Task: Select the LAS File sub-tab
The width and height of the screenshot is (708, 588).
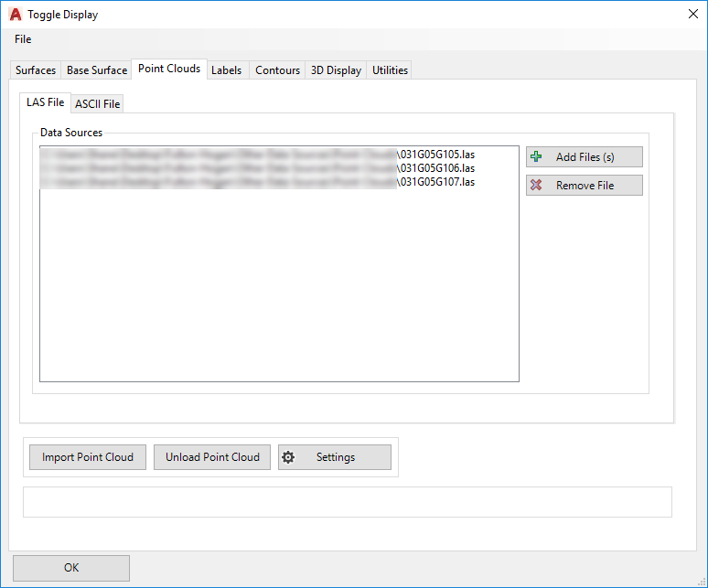Action: [x=46, y=103]
